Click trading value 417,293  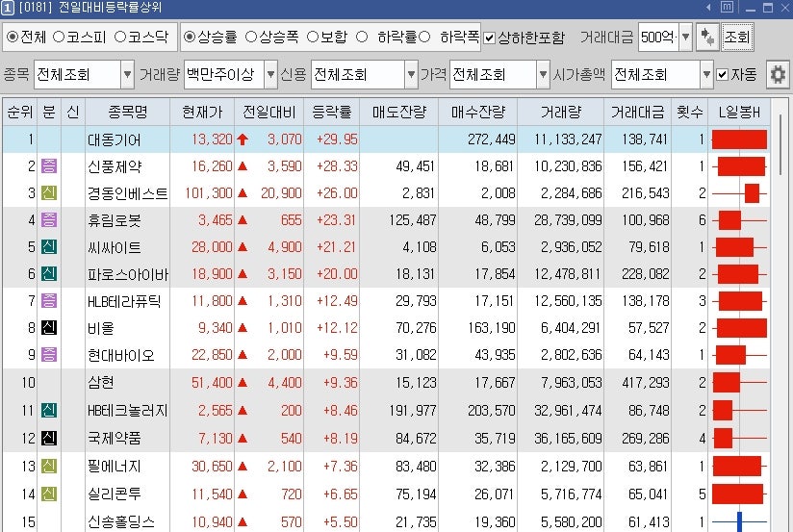click(x=646, y=382)
